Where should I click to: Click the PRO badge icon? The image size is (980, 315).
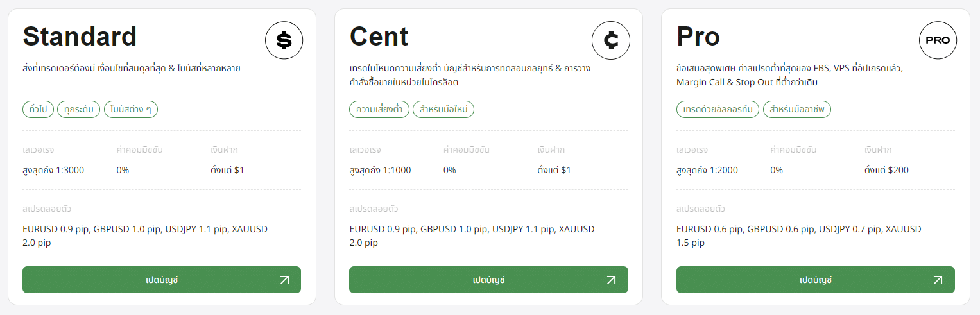(938, 40)
